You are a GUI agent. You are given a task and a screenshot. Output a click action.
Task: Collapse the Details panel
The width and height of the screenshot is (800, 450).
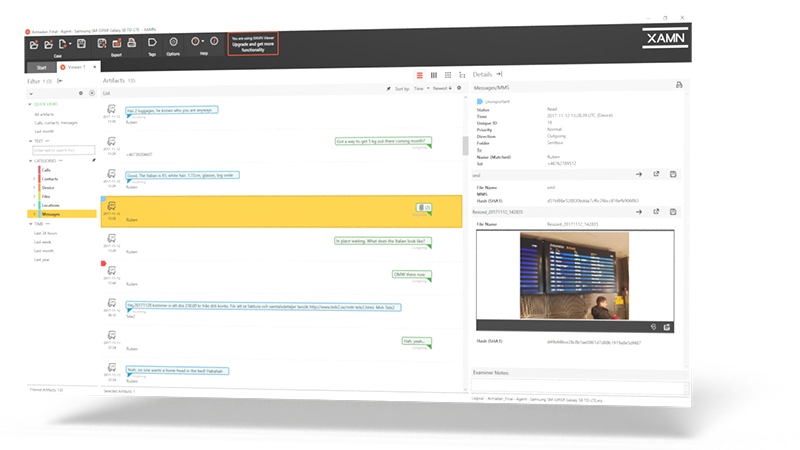pyautogui.click(x=500, y=74)
